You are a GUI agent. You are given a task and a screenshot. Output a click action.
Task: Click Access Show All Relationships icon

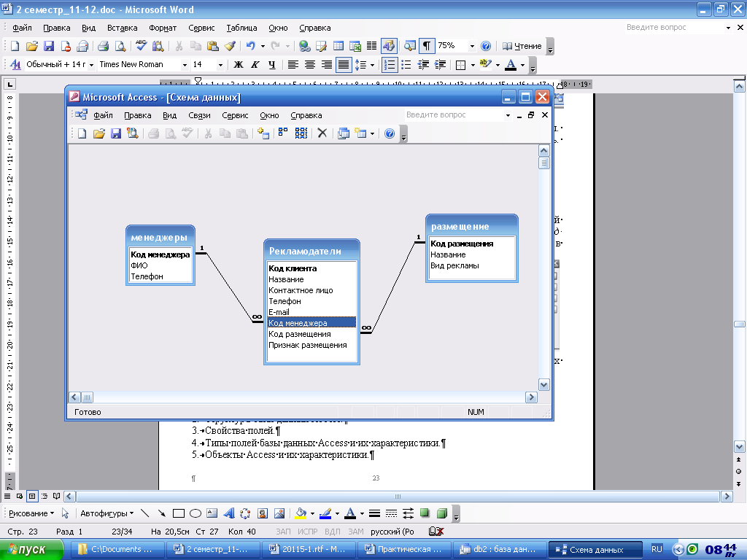301,133
